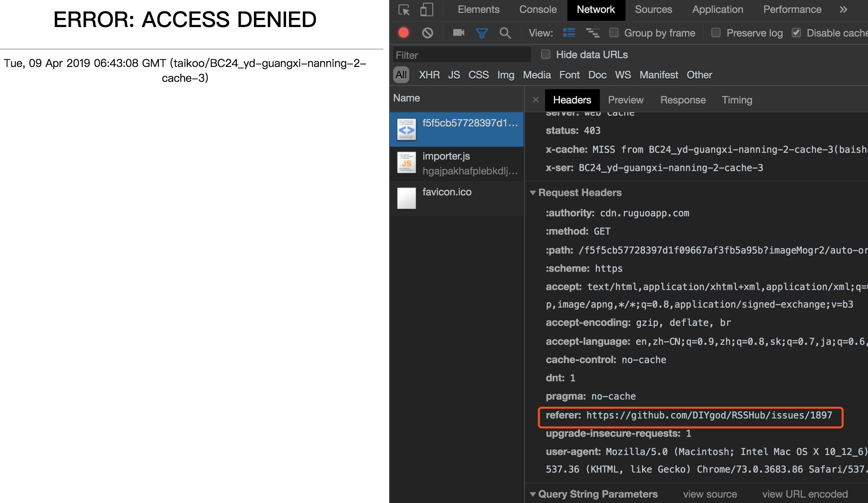Filter requests by Other
Screen dimensions: 868x503
click(699, 75)
